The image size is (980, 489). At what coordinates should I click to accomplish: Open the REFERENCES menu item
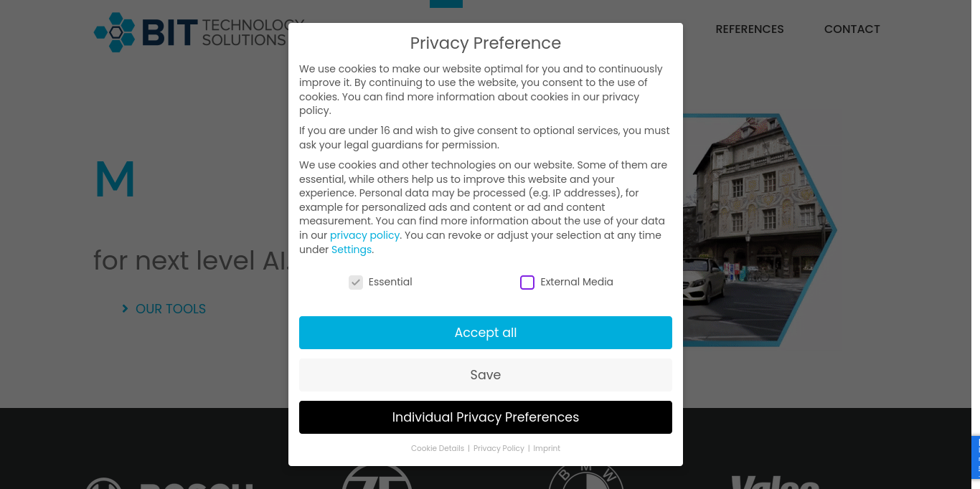point(750,29)
